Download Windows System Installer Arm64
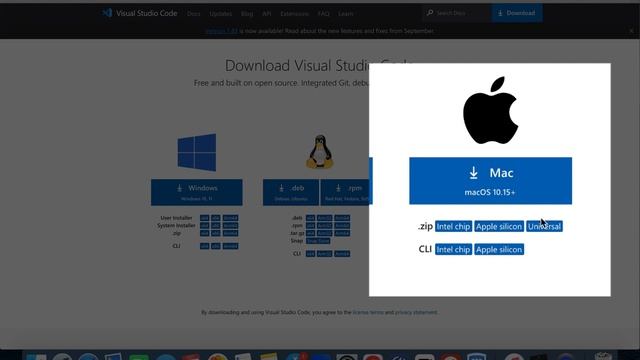This screenshot has width=640, height=360. (230, 225)
